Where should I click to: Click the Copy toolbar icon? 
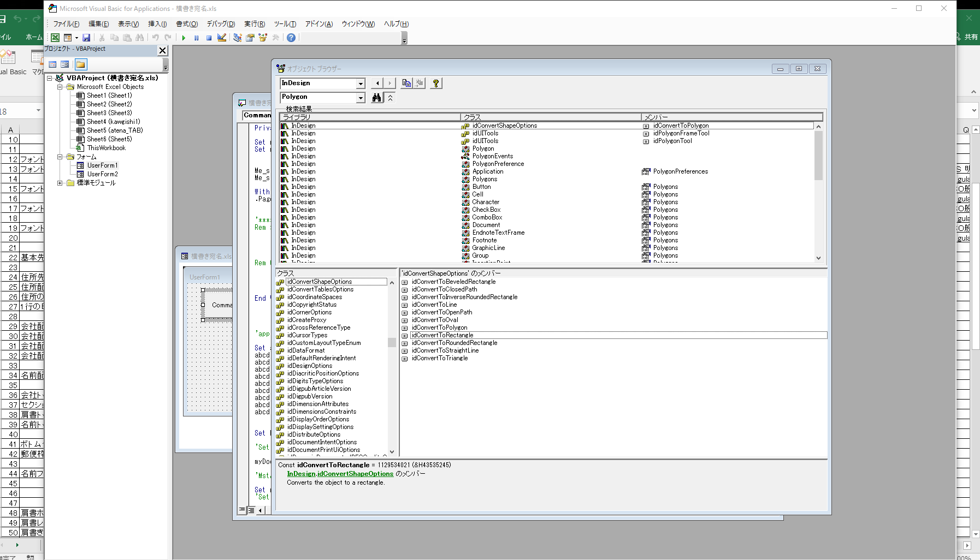coord(114,38)
